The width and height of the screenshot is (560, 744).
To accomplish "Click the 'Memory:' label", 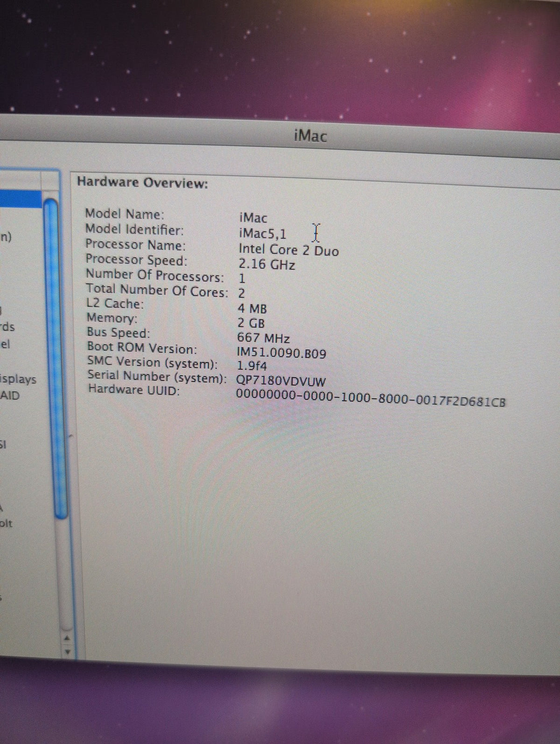I will [112, 319].
